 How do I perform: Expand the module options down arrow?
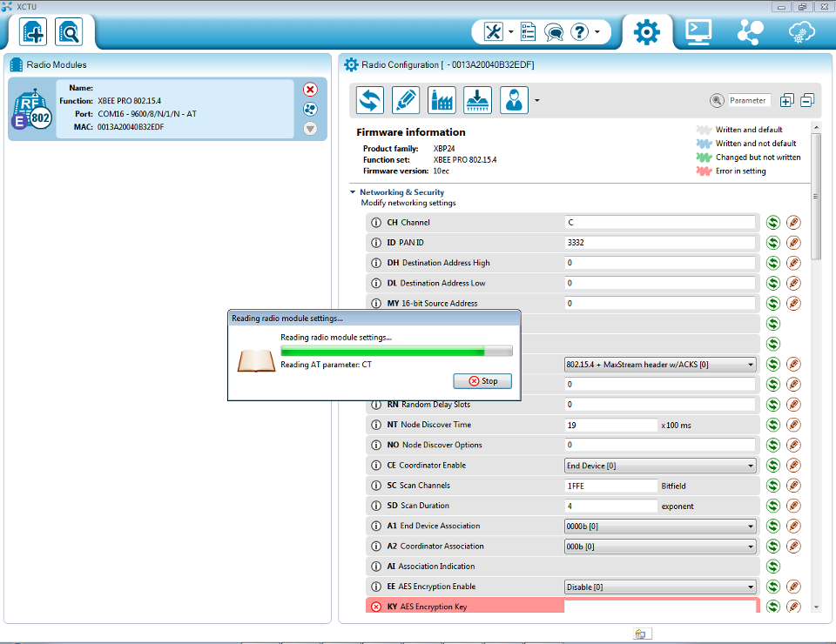coord(310,129)
